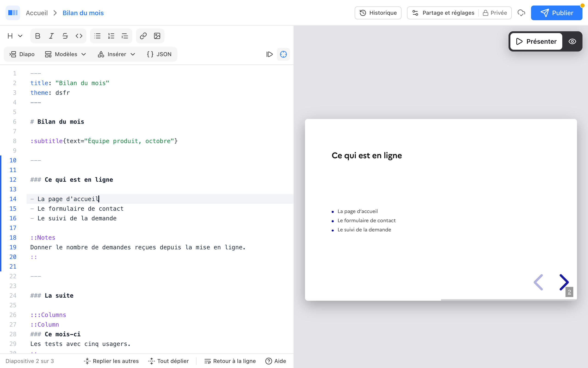Screen dimensions: 588x368
Task: Insert a numbered list
Action: (x=111, y=36)
